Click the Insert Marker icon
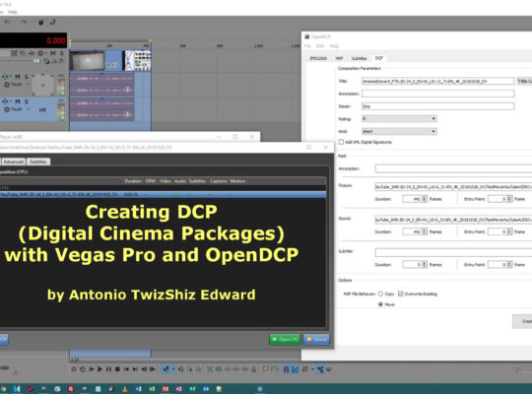 [266, 369]
